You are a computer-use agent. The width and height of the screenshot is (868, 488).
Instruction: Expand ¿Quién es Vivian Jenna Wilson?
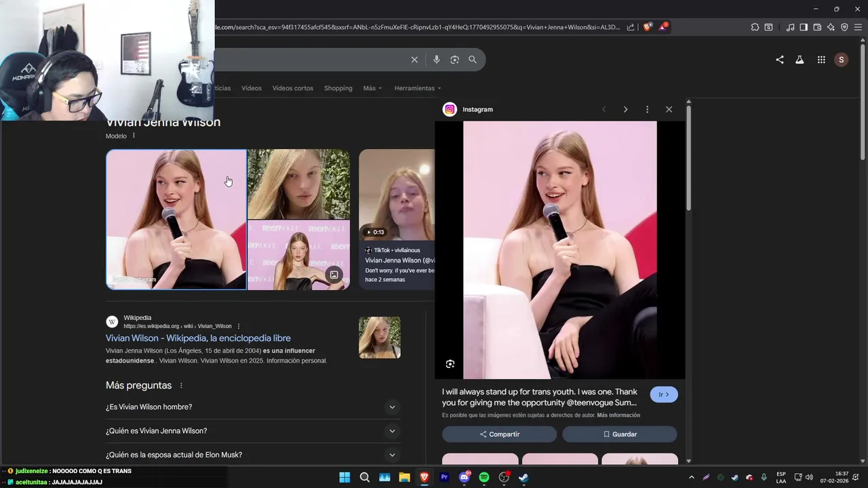coord(252,431)
